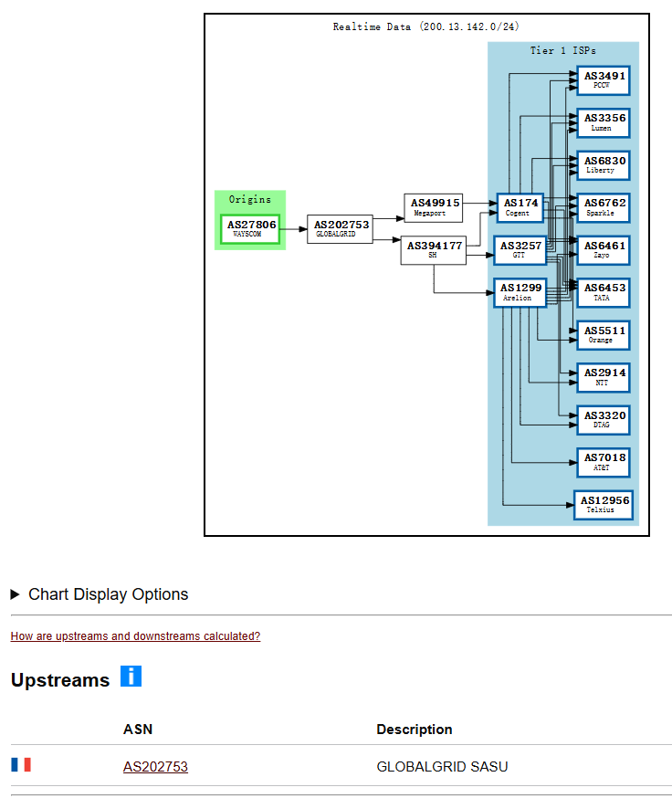Click the 'Realtime Data (200.13.142.0/24)' graph title
Screen dimensions: 672x798
(x=426, y=26)
